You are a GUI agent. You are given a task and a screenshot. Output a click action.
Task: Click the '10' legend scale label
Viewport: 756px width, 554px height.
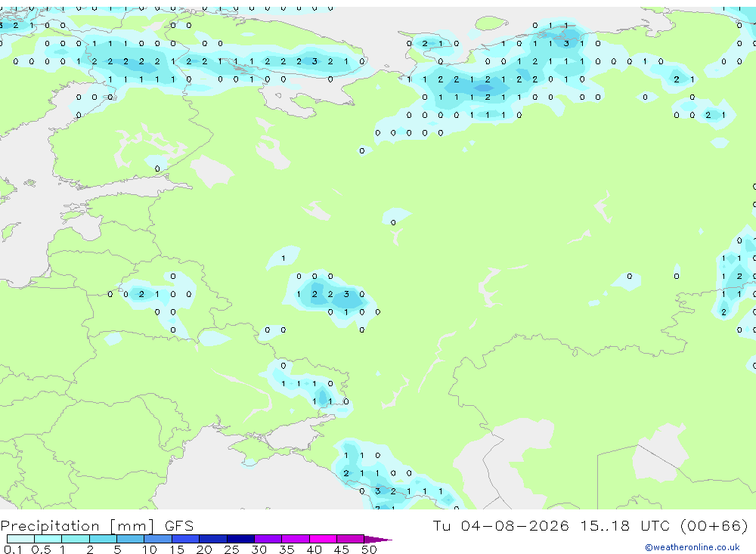point(150,549)
